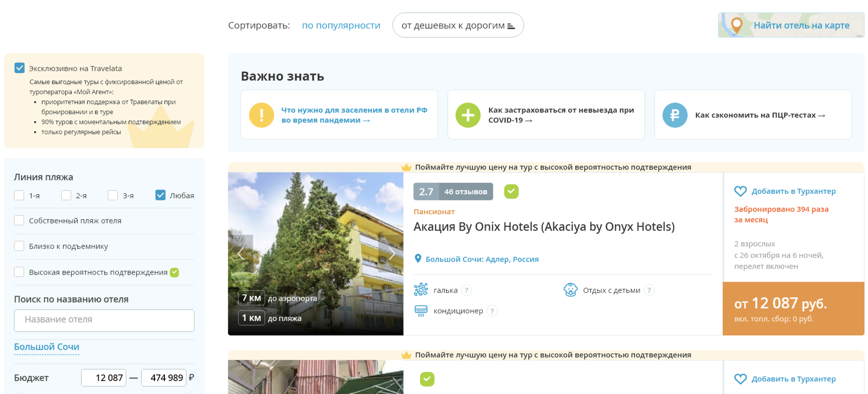Click the heart icon for Акация hotel
Screen dimensions: 868x394
click(x=740, y=191)
